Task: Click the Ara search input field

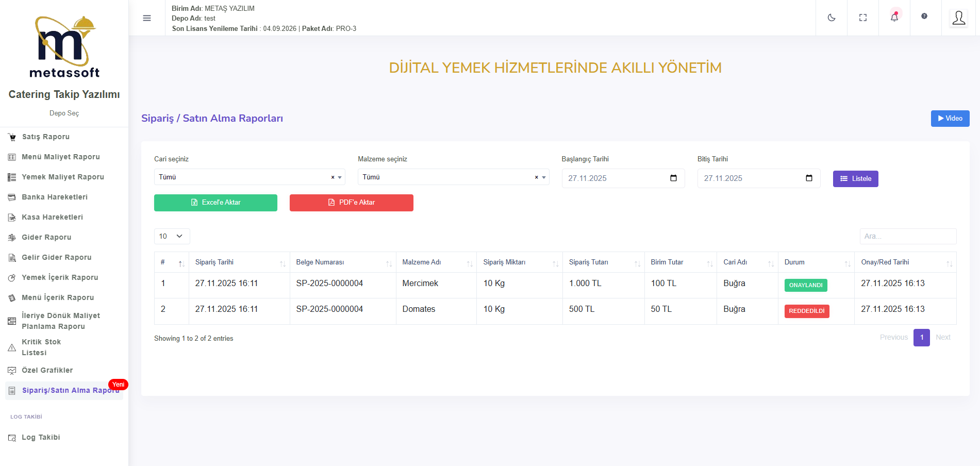Action: pyautogui.click(x=907, y=236)
